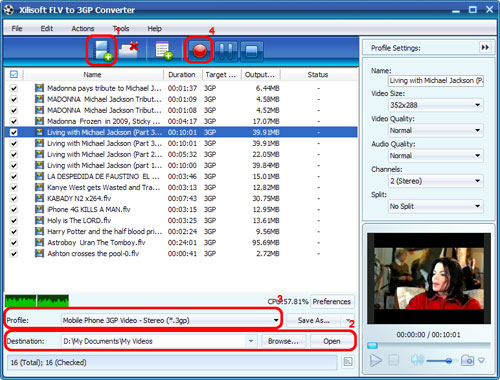This screenshot has height=380, width=500.
Task: Click the file icon of Harry Potter row
Action: [x=39, y=231]
